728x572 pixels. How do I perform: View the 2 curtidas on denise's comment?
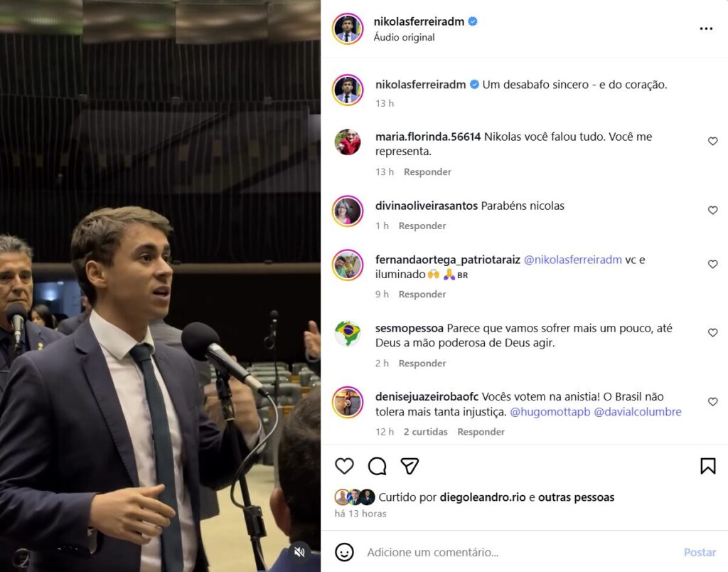point(425,432)
